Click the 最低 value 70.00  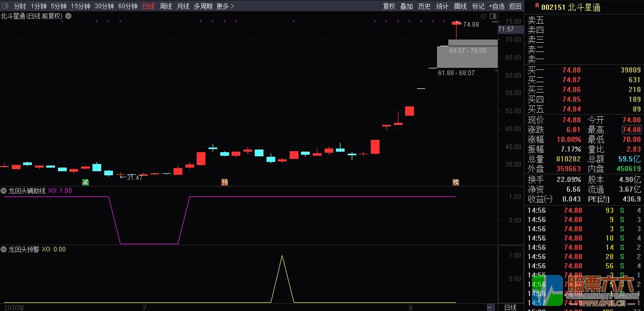[x=632, y=139]
